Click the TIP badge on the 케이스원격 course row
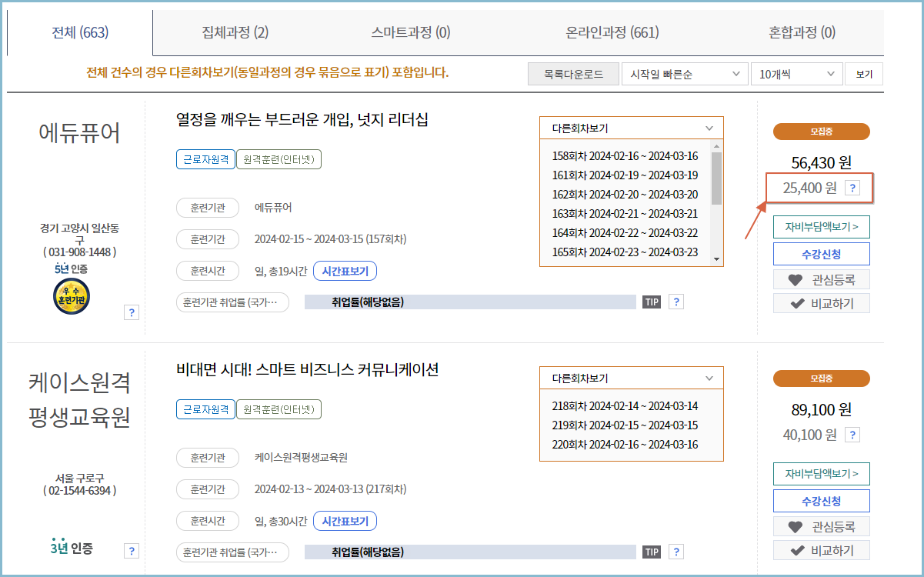Screen dimensions: 924x577 (x=651, y=551)
